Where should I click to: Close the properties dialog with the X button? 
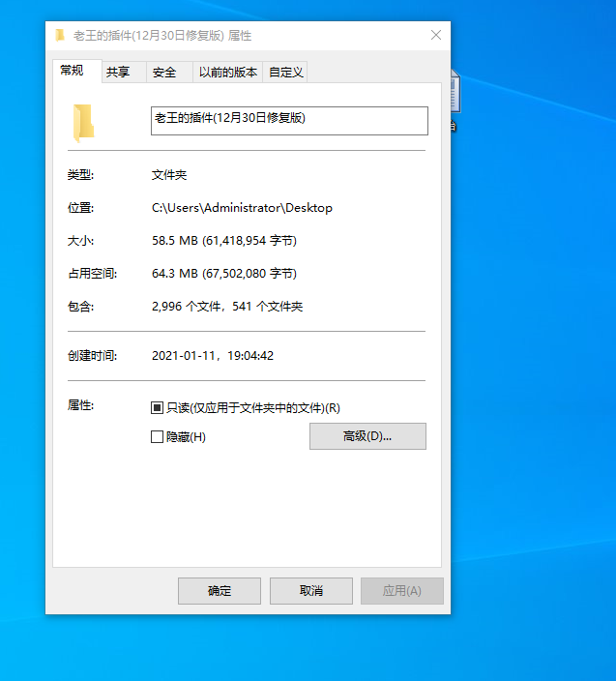[436, 35]
